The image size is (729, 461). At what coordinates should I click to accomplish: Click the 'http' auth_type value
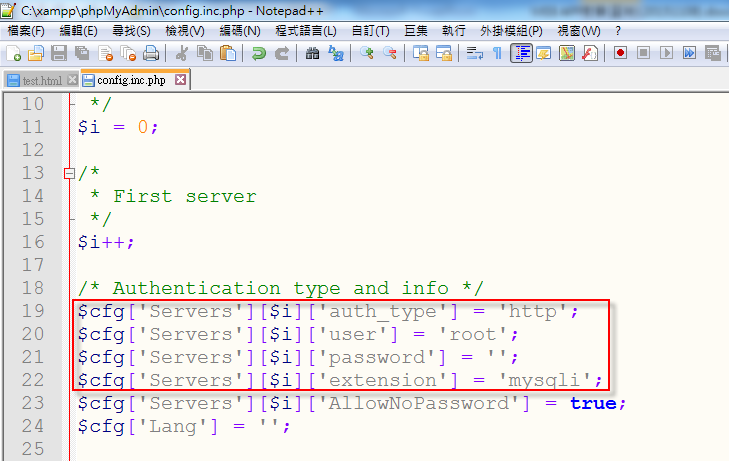pyautogui.click(x=532, y=311)
